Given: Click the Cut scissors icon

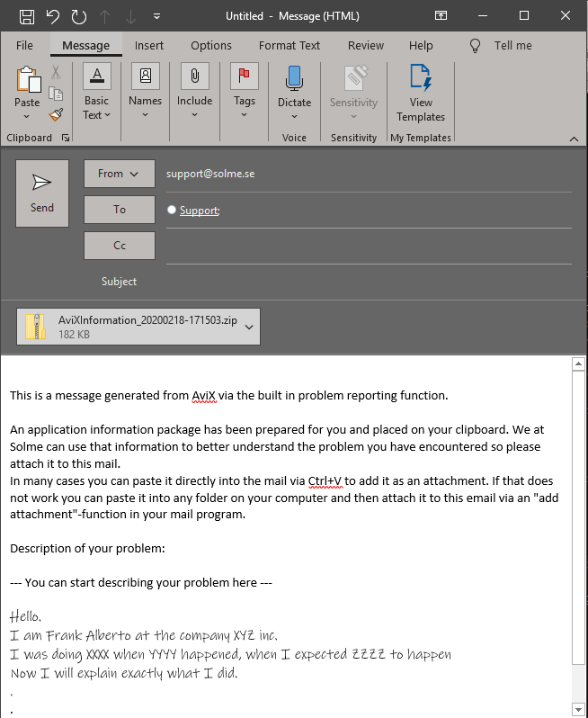Looking at the screenshot, I should (x=56, y=73).
